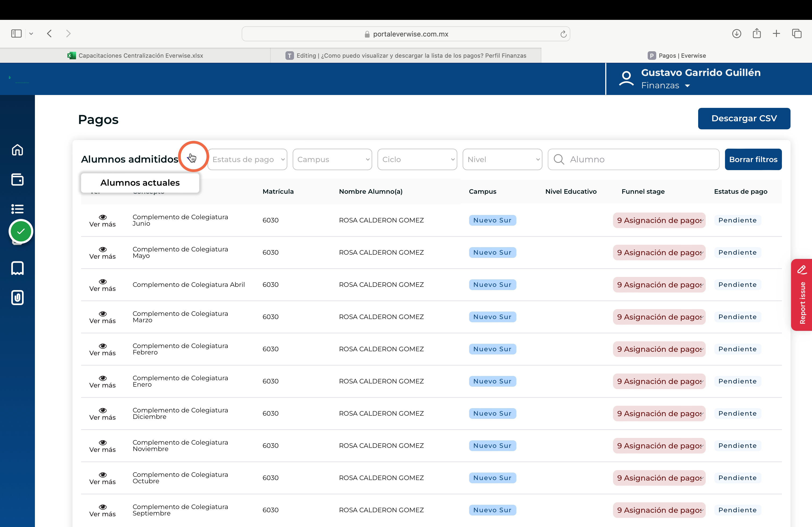The width and height of the screenshot is (812, 527).
Task: Focus the Alumno search field
Action: tap(633, 159)
